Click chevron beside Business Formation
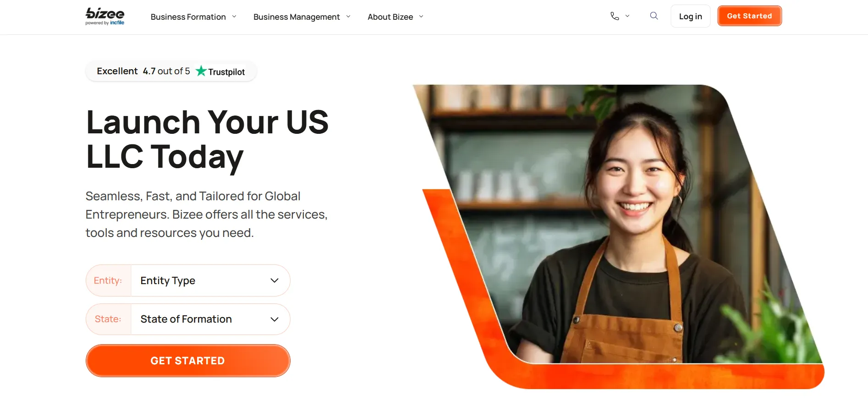 click(x=234, y=16)
